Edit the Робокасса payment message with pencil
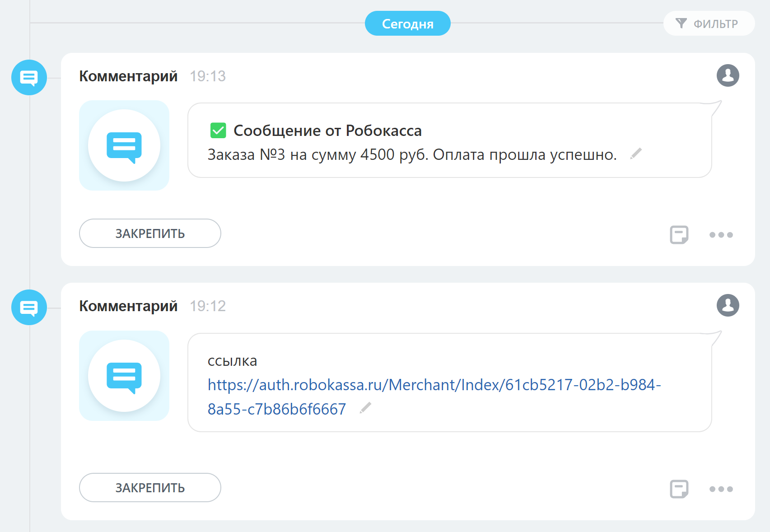 [x=636, y=154]
